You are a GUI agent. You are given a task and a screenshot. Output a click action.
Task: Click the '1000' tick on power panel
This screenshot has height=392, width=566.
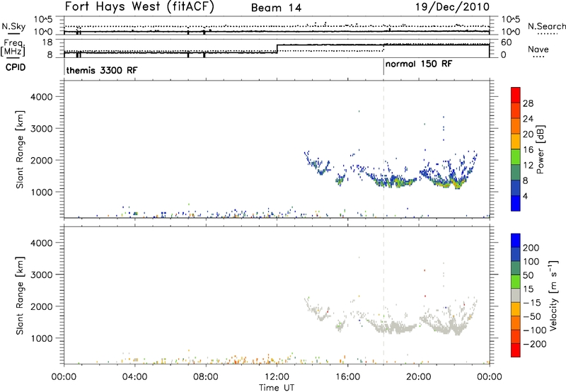(x=41, y=192)
